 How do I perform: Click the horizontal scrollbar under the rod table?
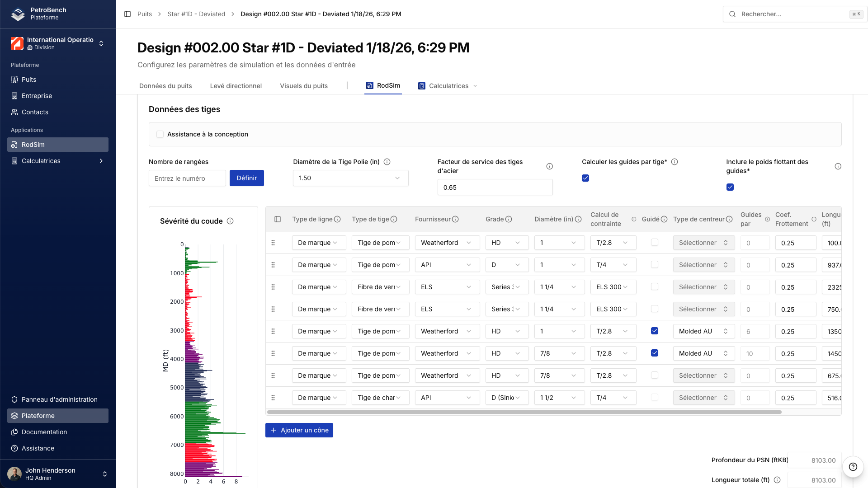[x=524, y=412]
